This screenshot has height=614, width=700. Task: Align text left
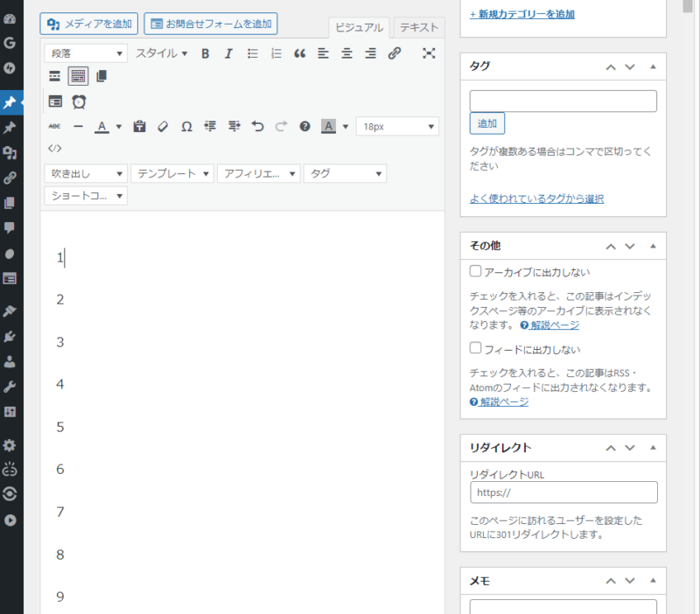coord(323,53)
